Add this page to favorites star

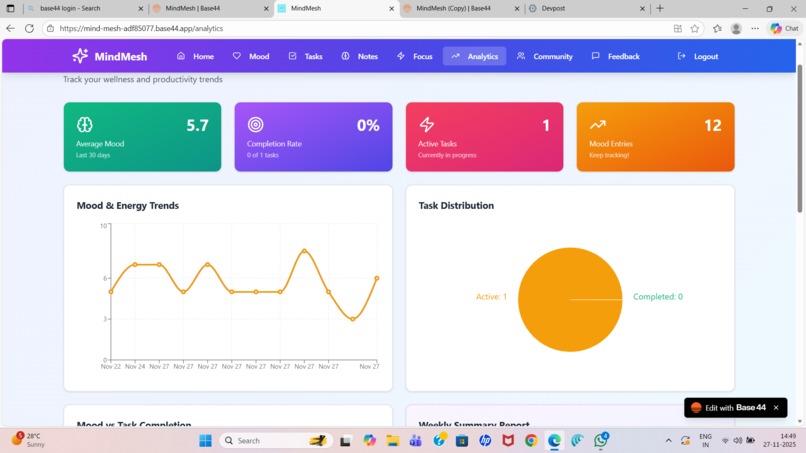click(694, 28)
